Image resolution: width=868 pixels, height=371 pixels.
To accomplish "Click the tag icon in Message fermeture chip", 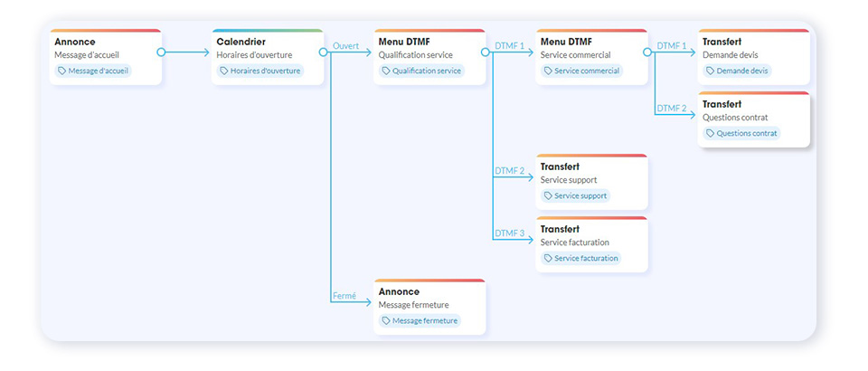I will click(386, 320).
